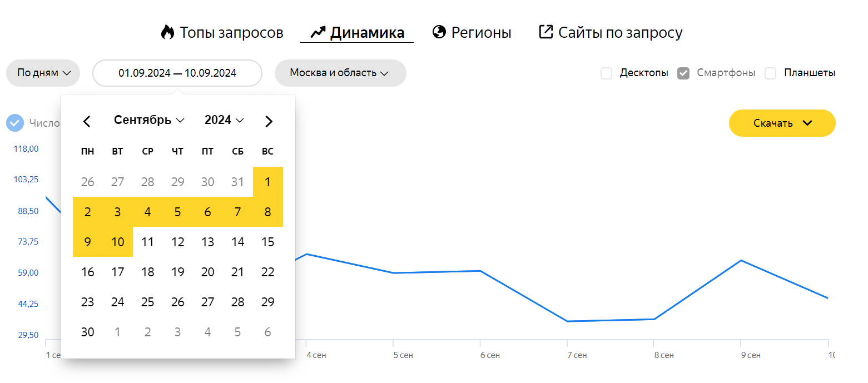This screenshot has height=383, width=868.
Task: Enable the Планшеты checkbox
Action: (x=770, y=73)
